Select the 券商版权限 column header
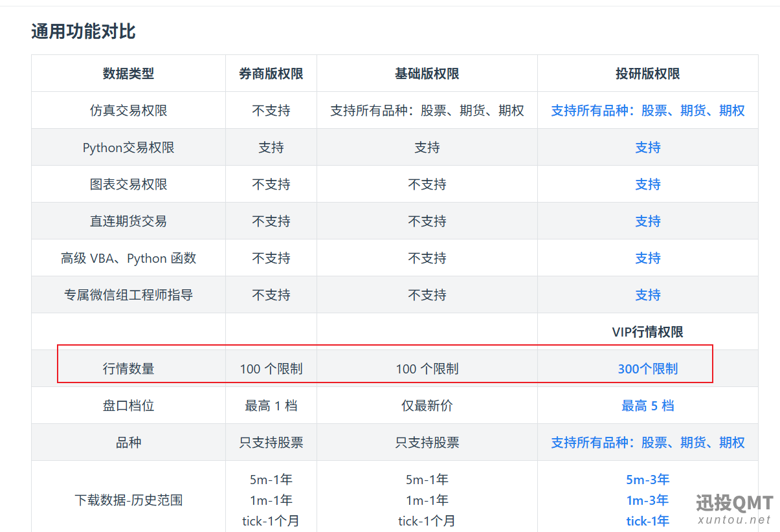 point(271,74)
